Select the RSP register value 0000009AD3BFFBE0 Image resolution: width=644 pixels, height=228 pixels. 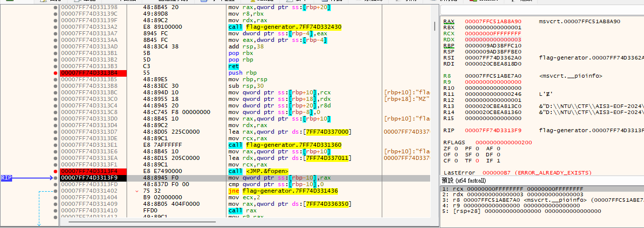point(493,51)
